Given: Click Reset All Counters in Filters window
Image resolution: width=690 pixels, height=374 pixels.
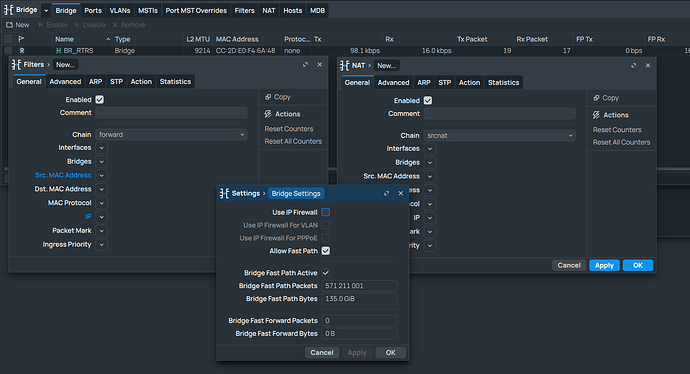Looking at the screenshot, I should [293, 141].
